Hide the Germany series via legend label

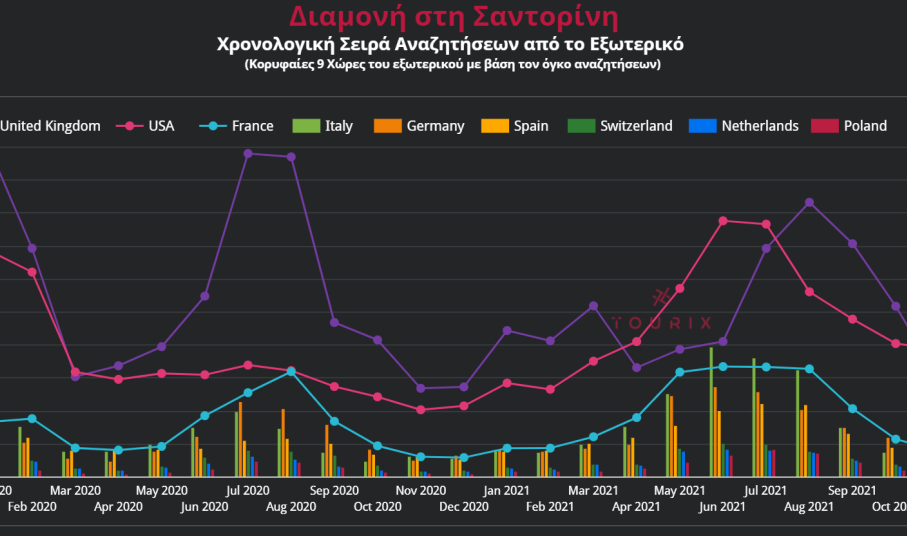point(435,126)
